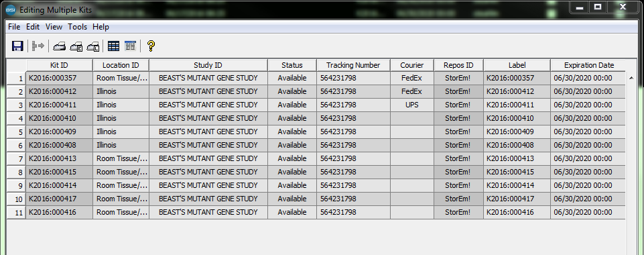The height and width of the screenshot is (255, 644).
Task: Click the Status column header
Action: pyautogui.click(x=292, y=65)
